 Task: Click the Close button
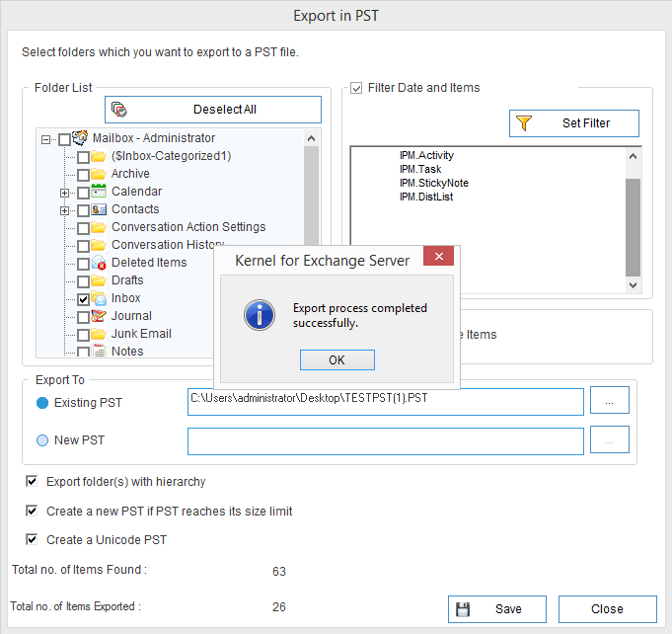(x=607, y=608)
